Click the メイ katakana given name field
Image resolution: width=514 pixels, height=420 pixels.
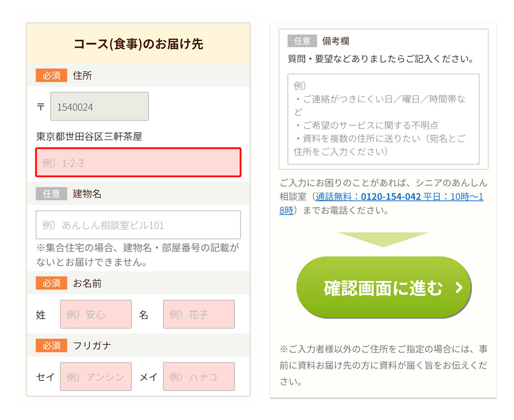coord(199,376)
